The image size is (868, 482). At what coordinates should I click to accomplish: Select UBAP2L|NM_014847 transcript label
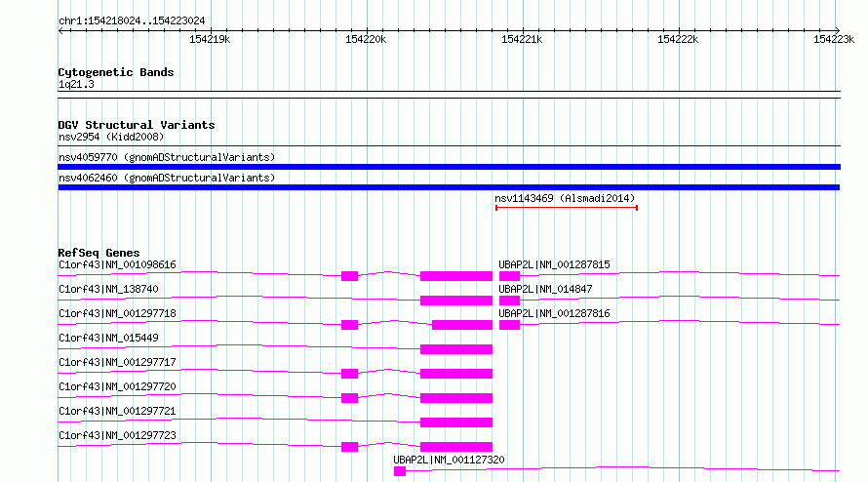(545, 289)
